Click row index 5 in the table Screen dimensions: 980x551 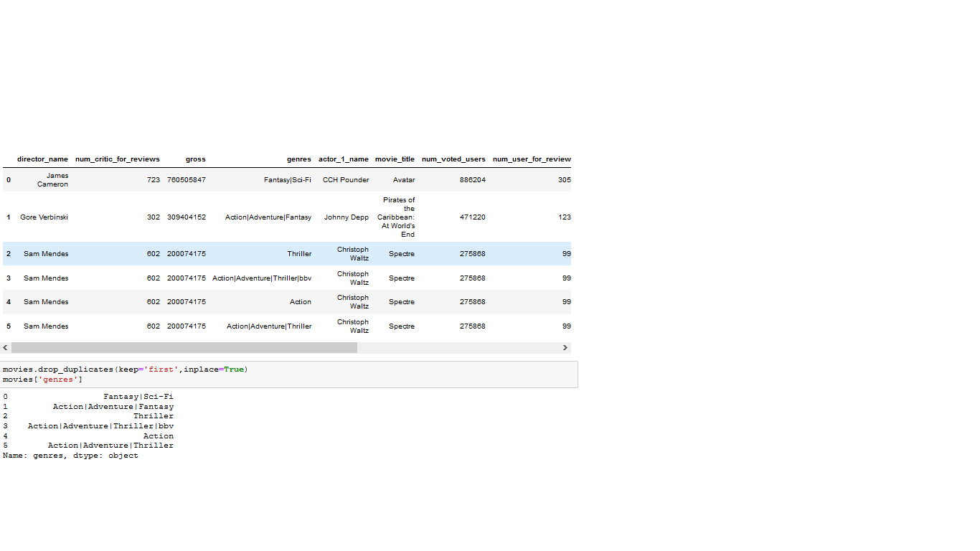pyautogui.click(x=9, y=326)
